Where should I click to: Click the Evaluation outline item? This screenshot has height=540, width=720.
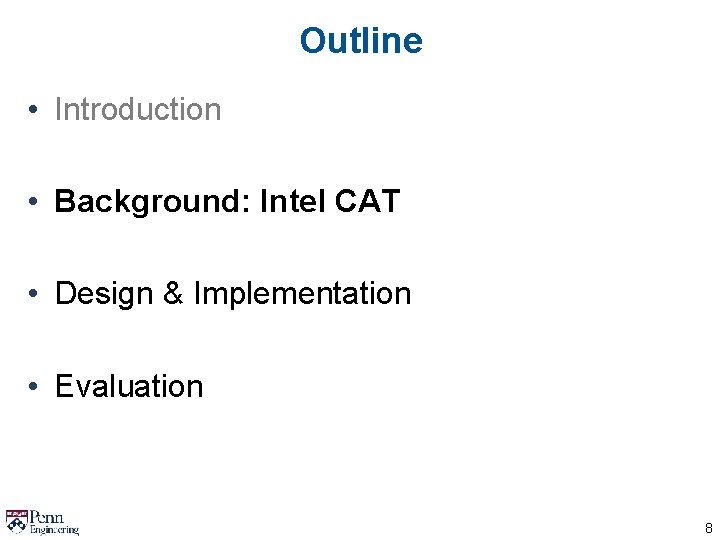click(x=129, y=386)
